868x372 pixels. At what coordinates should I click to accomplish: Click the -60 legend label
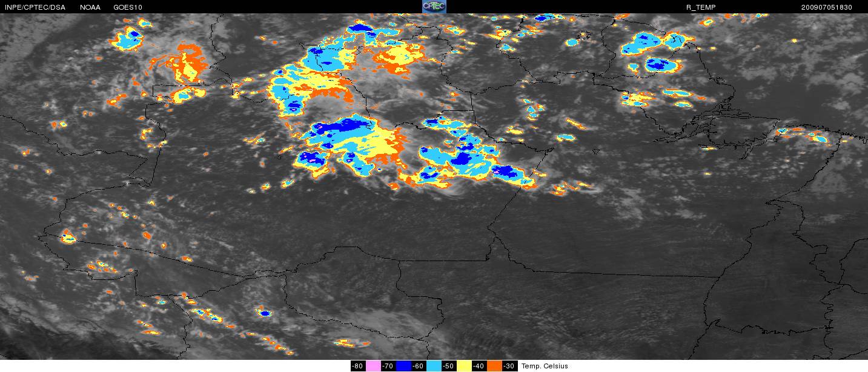(419, 366)
